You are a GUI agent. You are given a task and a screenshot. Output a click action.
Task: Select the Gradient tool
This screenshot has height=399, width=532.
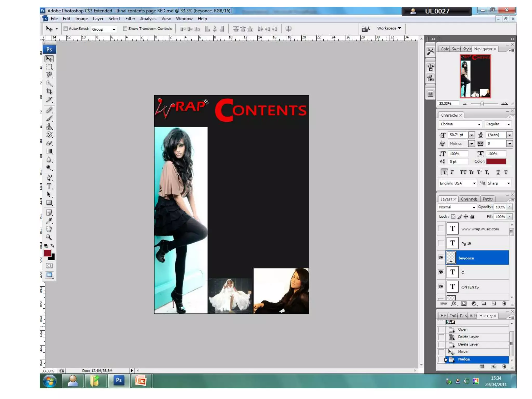[49, 151]
